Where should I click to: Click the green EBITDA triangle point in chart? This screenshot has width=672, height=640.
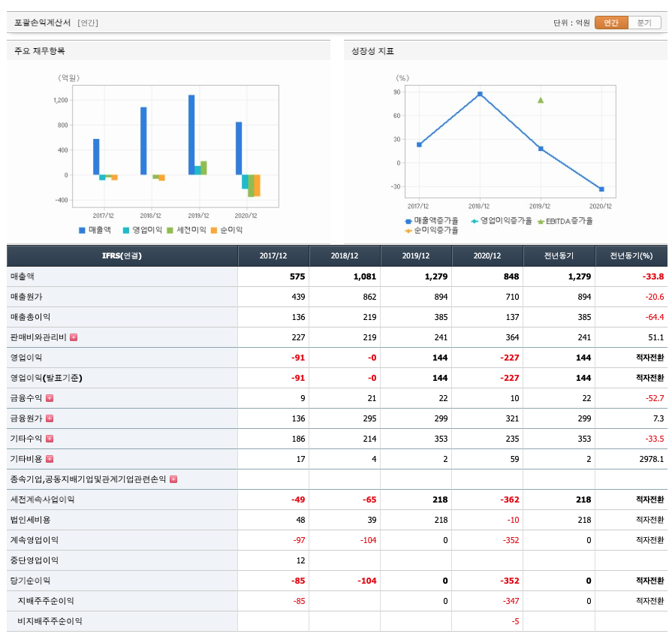[x=541, y=100]
